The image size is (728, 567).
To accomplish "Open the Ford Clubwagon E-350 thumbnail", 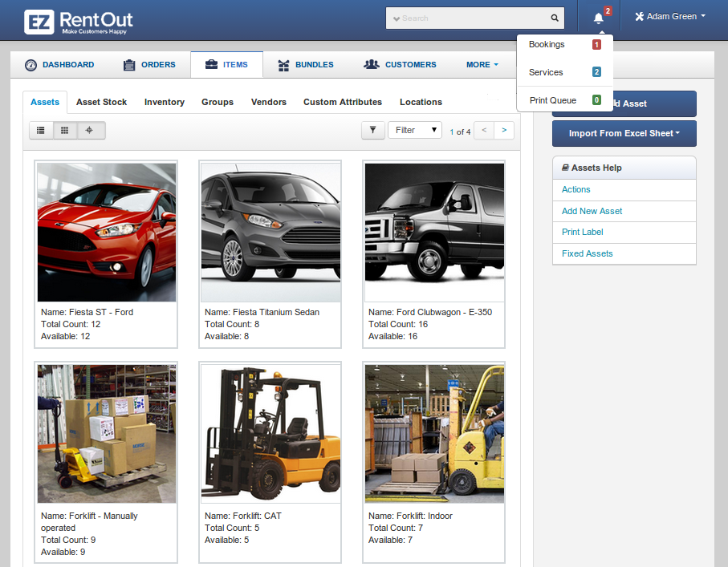I will pos(434,233).
